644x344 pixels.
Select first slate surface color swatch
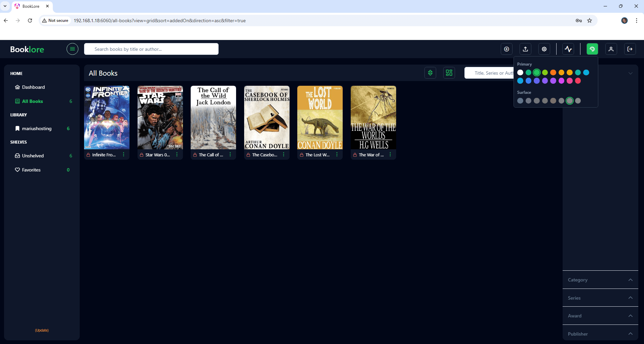520,101
